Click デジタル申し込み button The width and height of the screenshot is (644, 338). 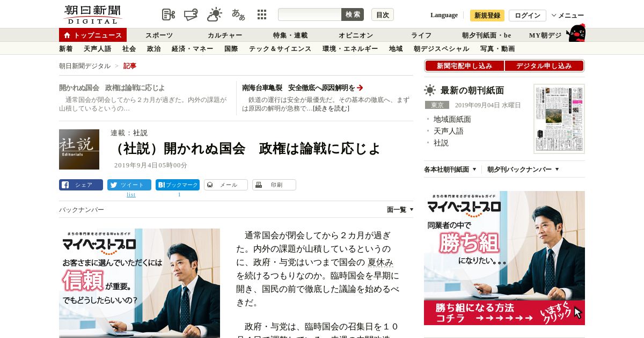click(544, 65)
